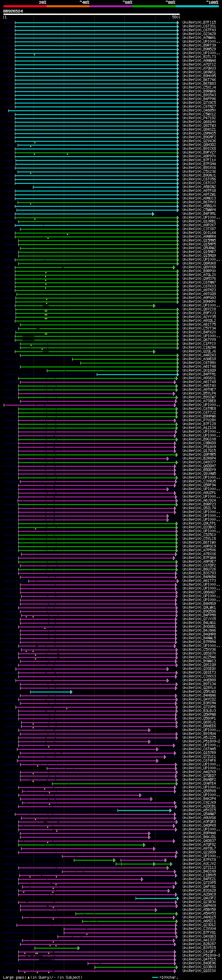The image size is (222, 980).
Task: Open hit UniRef100_O49377
Action: click(199, 462)
